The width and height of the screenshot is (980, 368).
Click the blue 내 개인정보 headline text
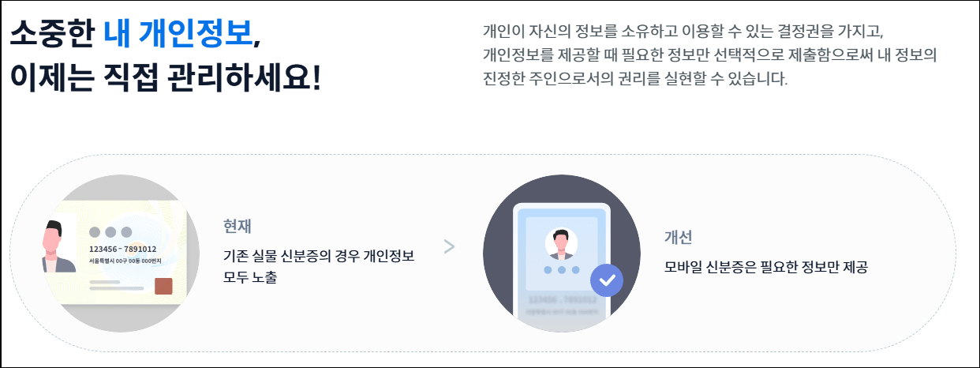pos(179,33)
